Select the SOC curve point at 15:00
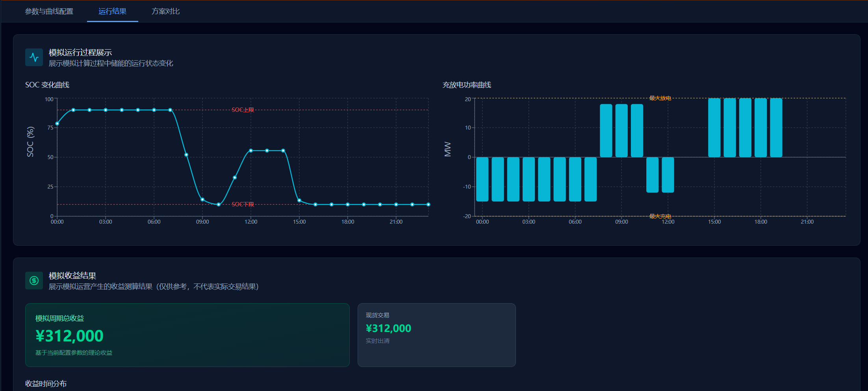868x391 pixels. [299, 200]
